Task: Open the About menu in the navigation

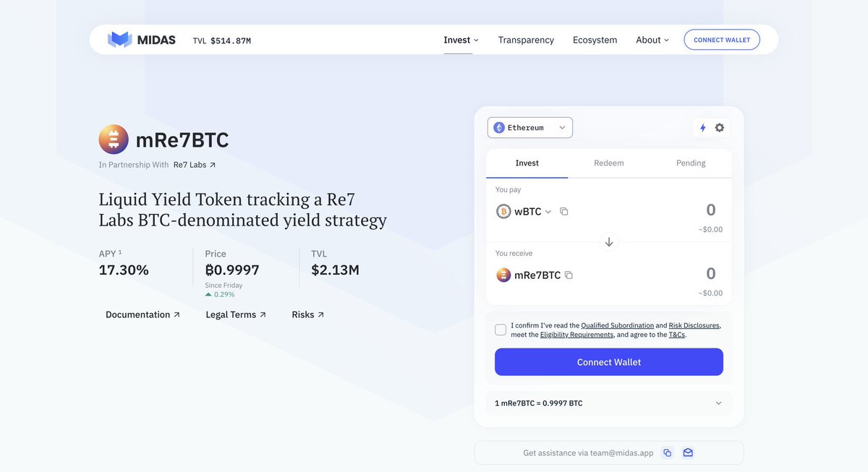Action: (x=652, y=40)
